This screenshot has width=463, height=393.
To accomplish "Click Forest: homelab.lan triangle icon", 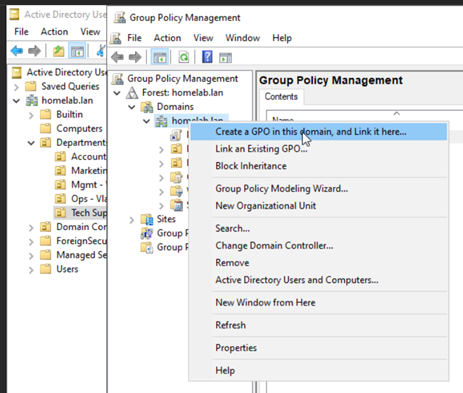I will point(132,93).
